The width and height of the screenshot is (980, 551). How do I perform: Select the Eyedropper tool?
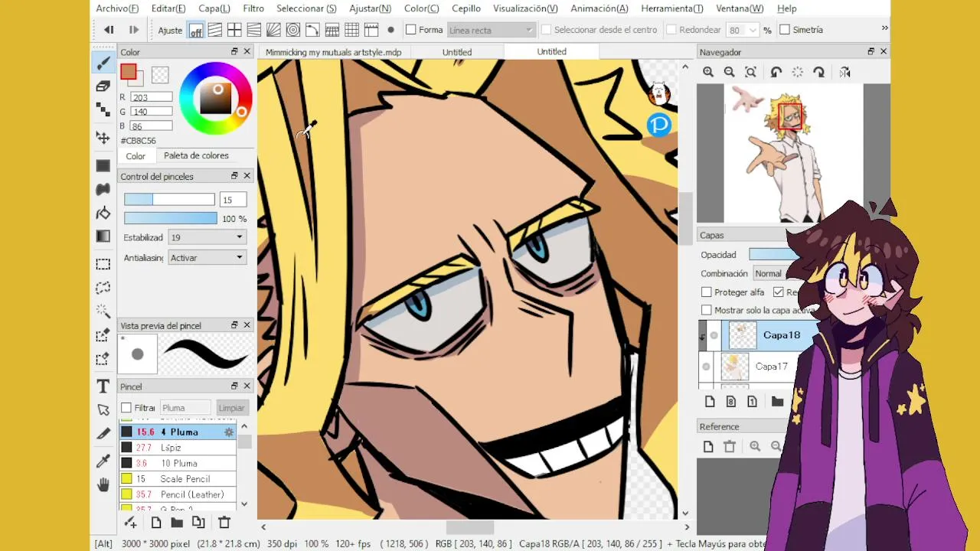103,460
